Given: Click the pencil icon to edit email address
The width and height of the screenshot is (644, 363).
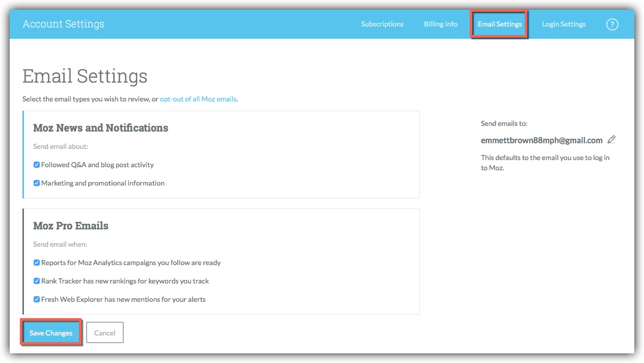Looking at the screenshot, I should point(612,139).
